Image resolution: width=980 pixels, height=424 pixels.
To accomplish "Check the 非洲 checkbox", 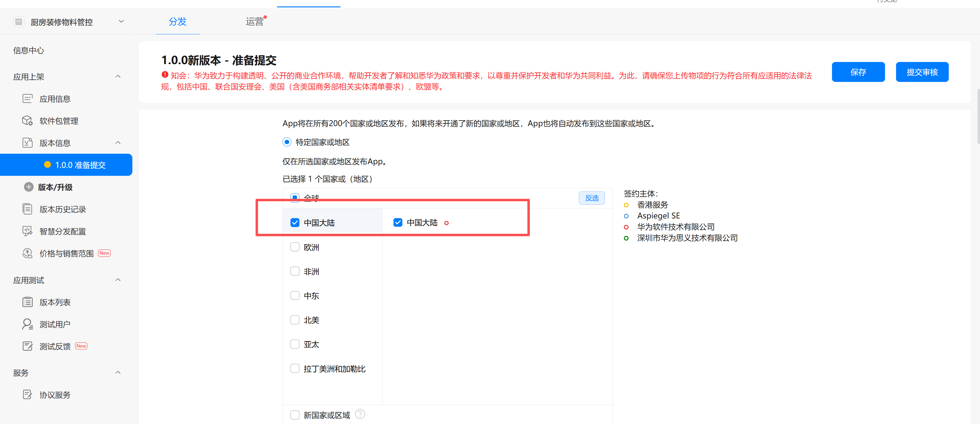I will coord(295,271).
